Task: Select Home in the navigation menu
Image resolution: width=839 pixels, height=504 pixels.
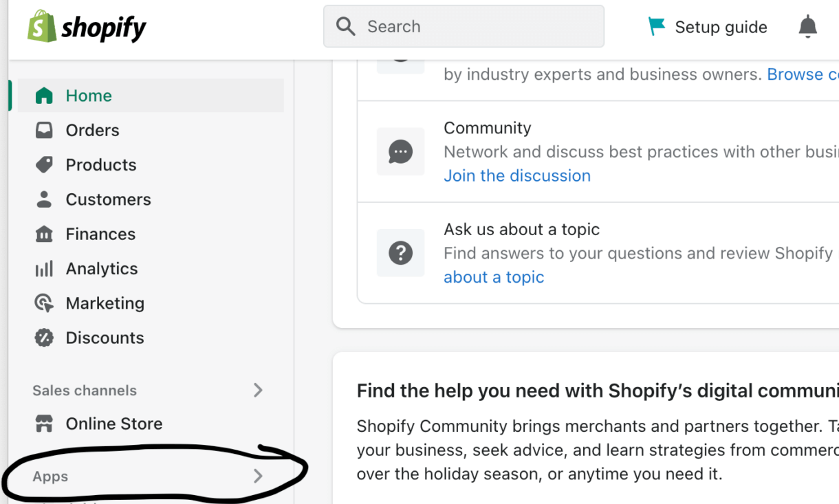Action: [87, 95]
